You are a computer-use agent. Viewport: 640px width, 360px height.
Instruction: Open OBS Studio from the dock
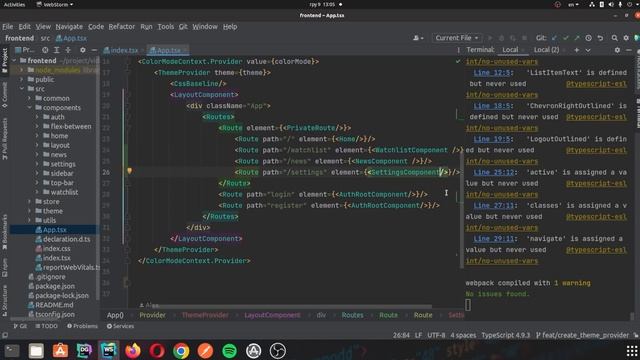pyautogui.click(x=278, y=351)
